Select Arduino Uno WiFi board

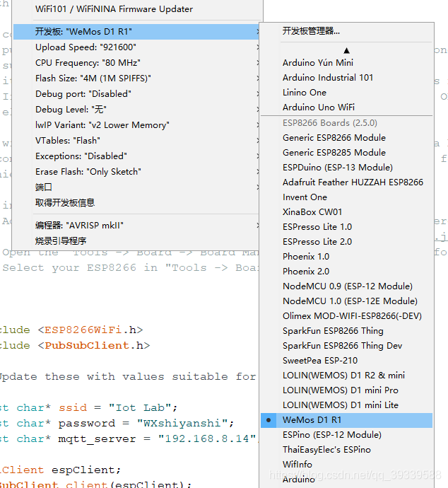tap(346, 108)
